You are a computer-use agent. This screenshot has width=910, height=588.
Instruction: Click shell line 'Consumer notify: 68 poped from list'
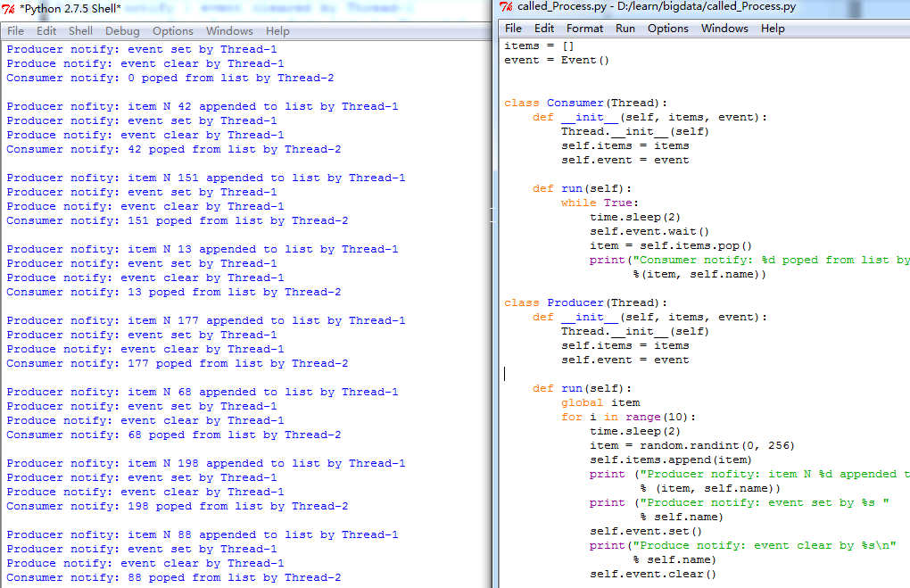click(x=174, y=435)
